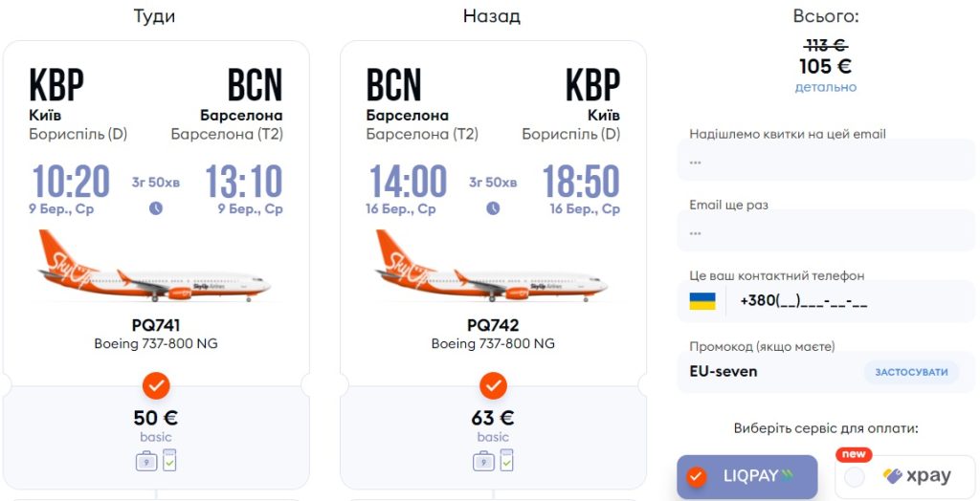Click the SkyUp plane image for flight PQ742
The height and width of the screenshot is (501, 980).
(x=492, y=269)
